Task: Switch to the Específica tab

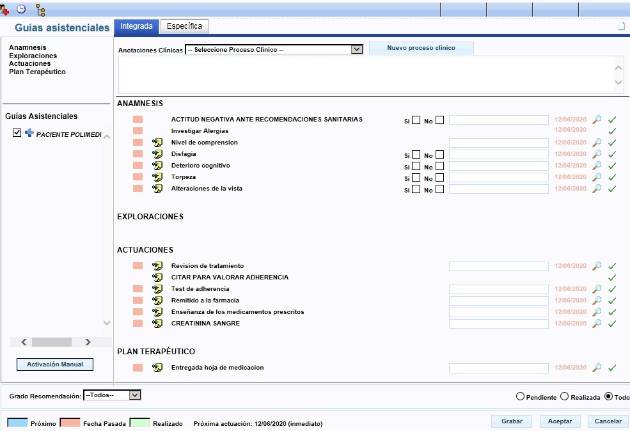Action: [x=184, y=26]
